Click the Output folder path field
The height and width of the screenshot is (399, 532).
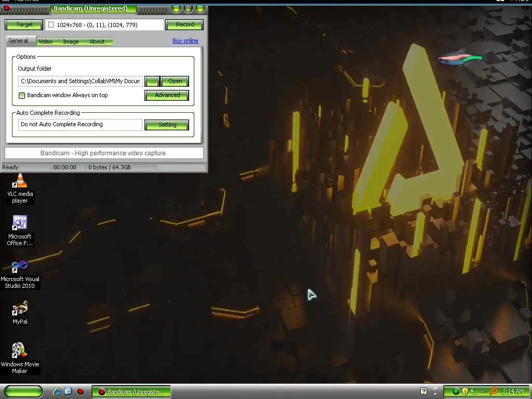point(81,81)
